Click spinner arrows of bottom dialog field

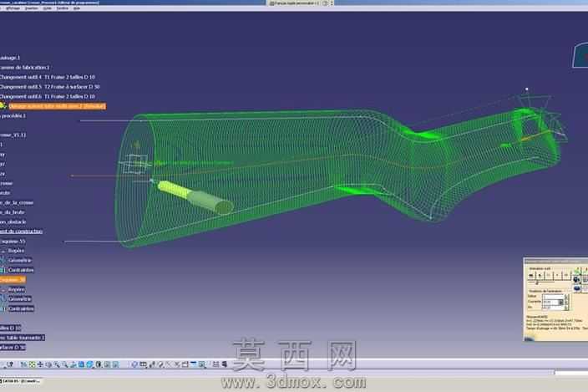pos(566,308)
